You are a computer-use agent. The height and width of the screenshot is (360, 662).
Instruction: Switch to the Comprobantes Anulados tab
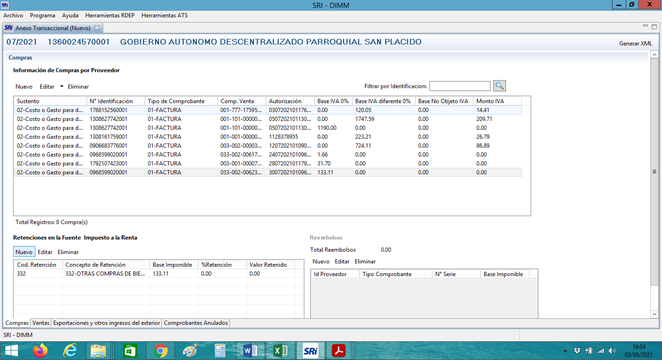(195, 323)
